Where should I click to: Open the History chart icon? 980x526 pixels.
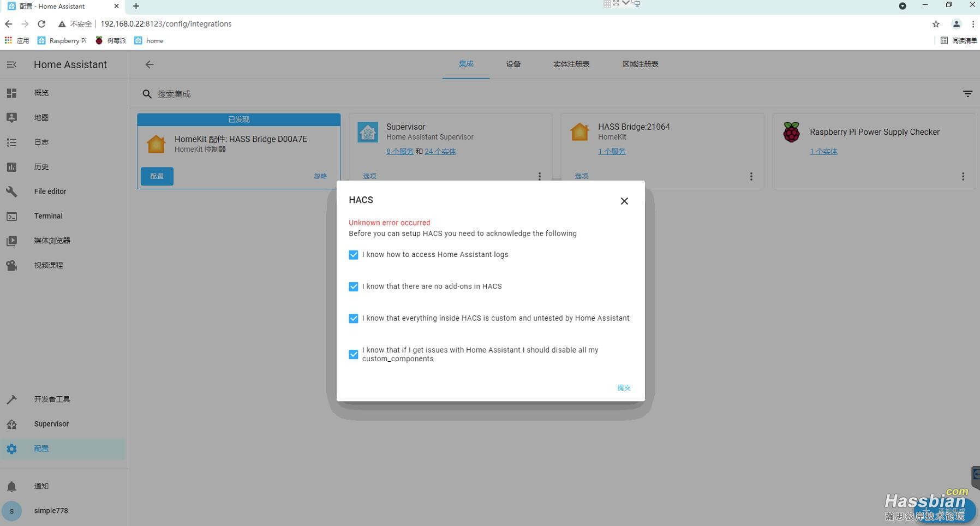click(x=11, y=167)
